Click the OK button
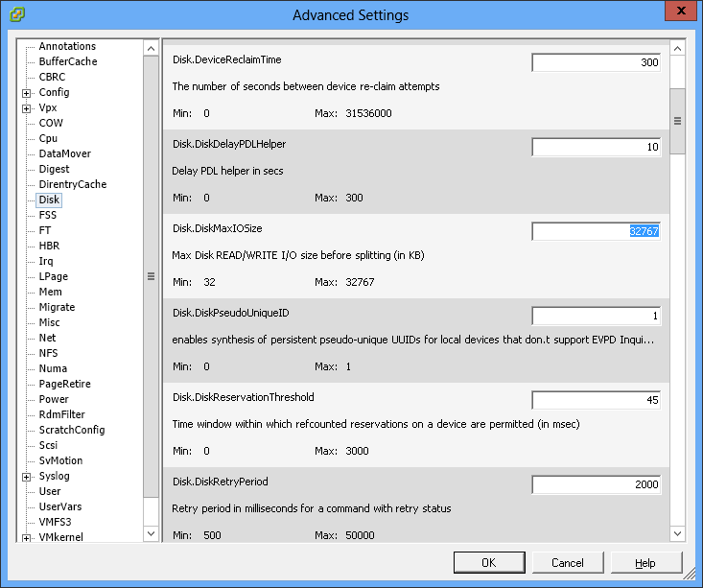Viewport: 703px width, 588px height. (488, 562)
